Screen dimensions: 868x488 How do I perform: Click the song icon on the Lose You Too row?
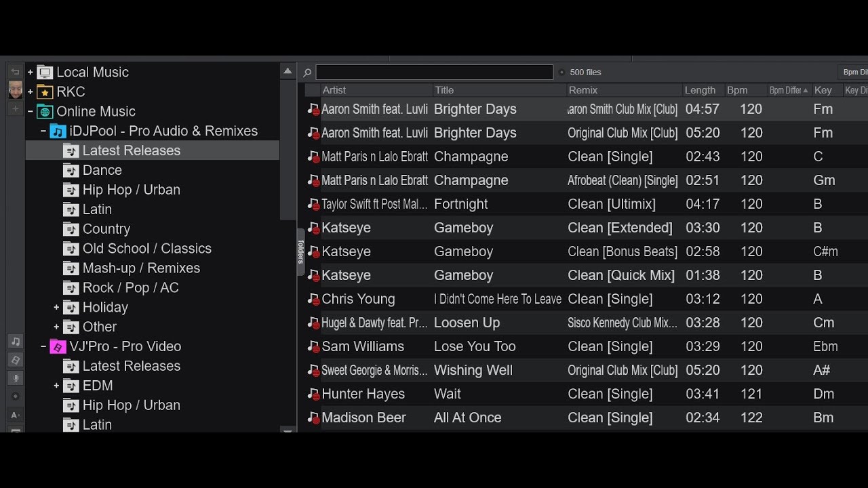313,346
